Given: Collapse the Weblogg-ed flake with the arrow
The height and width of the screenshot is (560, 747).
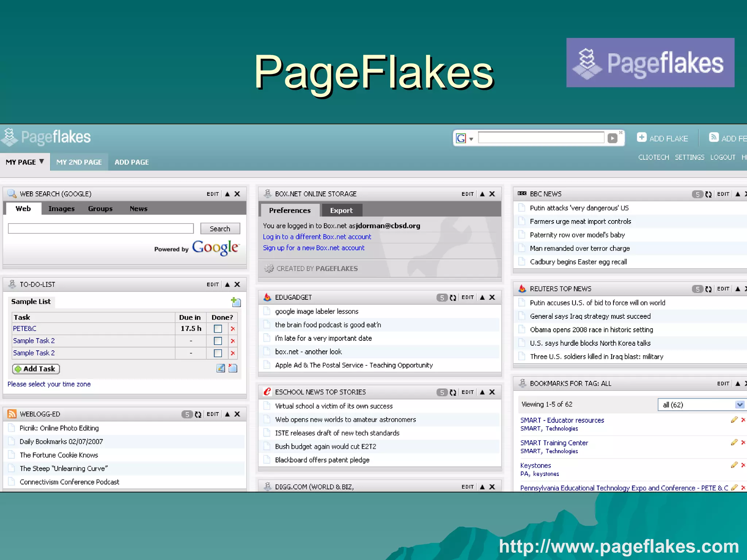Looking at the screenshot, I should (227, 414).
